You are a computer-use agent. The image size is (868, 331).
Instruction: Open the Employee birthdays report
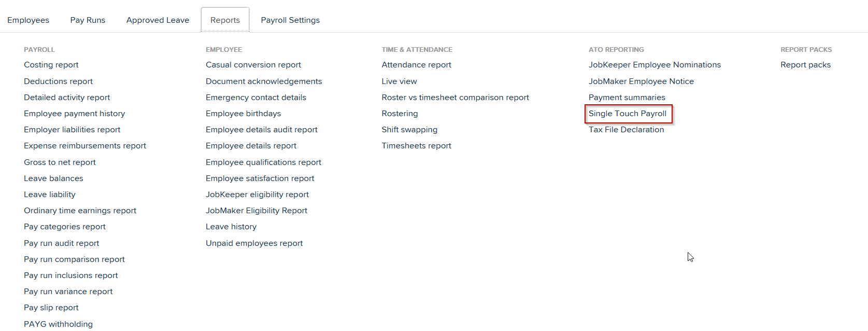click(243, 113)
